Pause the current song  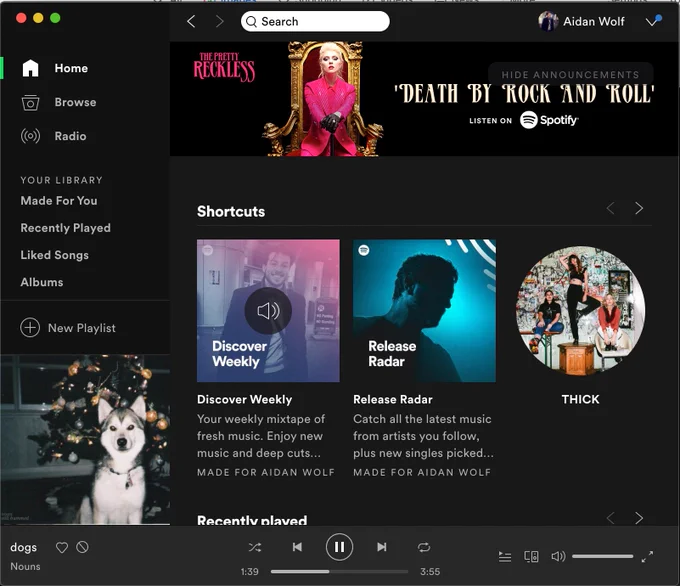[339, 547]
